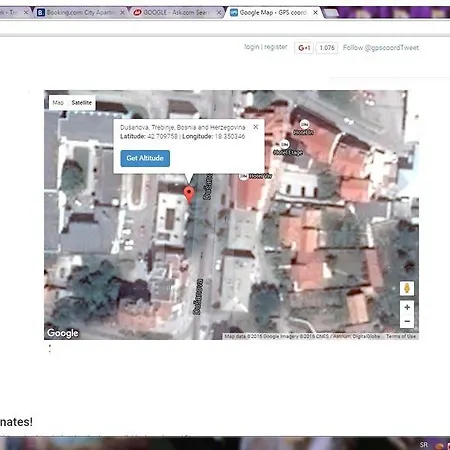This screenshot has width=450, height=450.
Task: Open the map Terms of Use link
Action: 401,336
